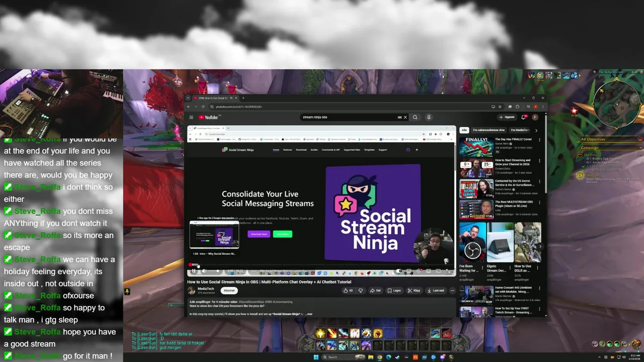Select the How to Use Social Stream browser tab

pos(215,98)
